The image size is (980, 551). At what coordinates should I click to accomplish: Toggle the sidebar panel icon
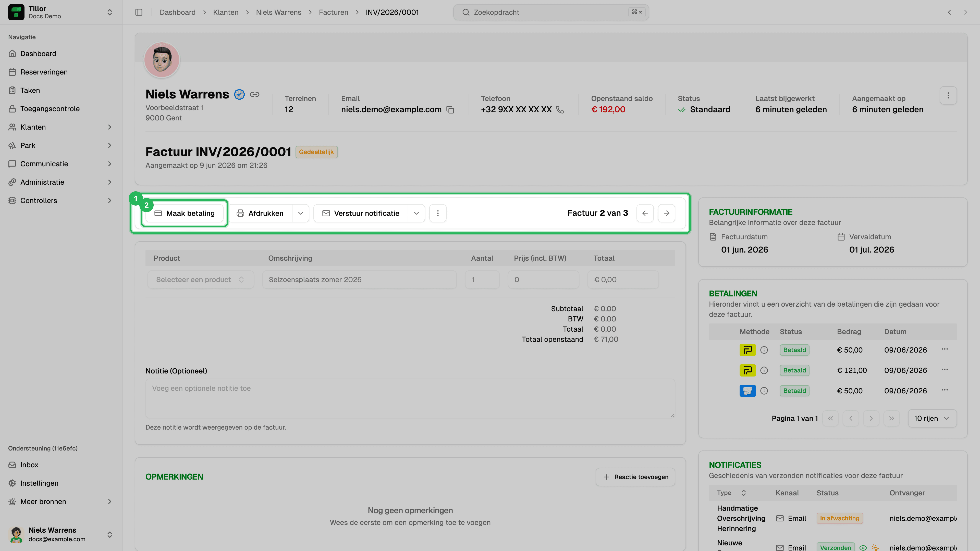tap(139, 12)
